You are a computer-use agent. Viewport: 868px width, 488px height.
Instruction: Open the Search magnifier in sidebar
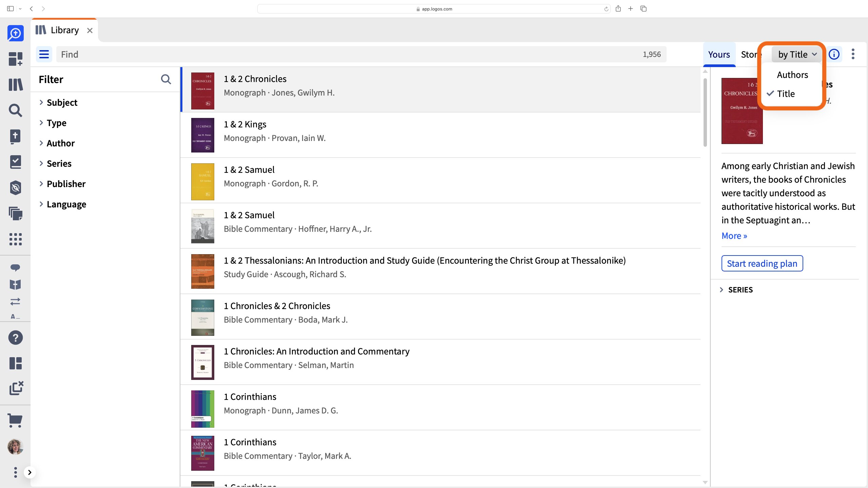point(15,110)
